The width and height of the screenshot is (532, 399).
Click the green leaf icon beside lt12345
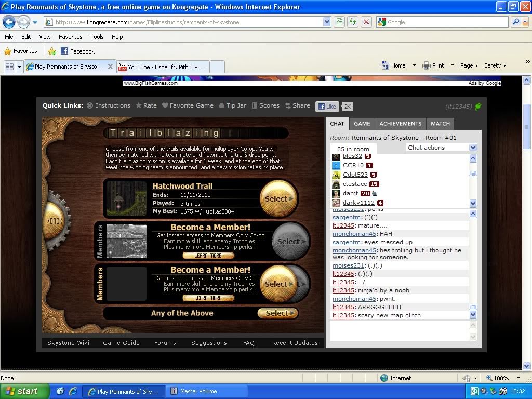click(x=478, y=107)
